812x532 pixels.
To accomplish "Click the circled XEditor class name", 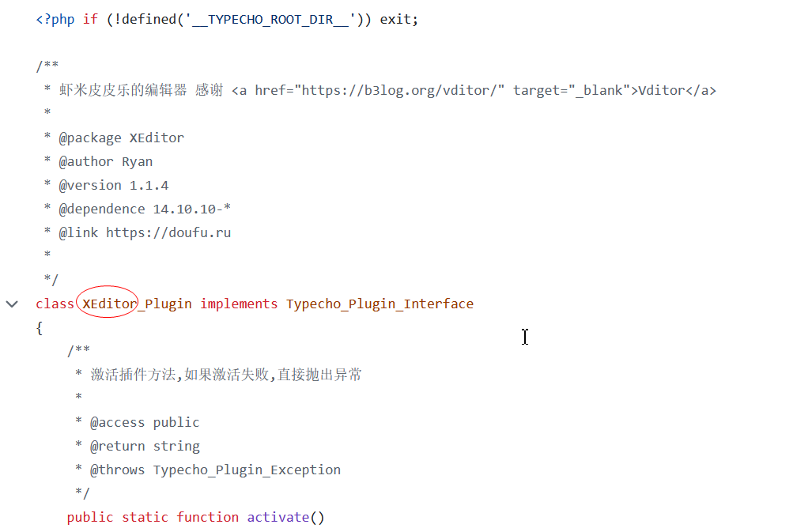I will (109, 304).
